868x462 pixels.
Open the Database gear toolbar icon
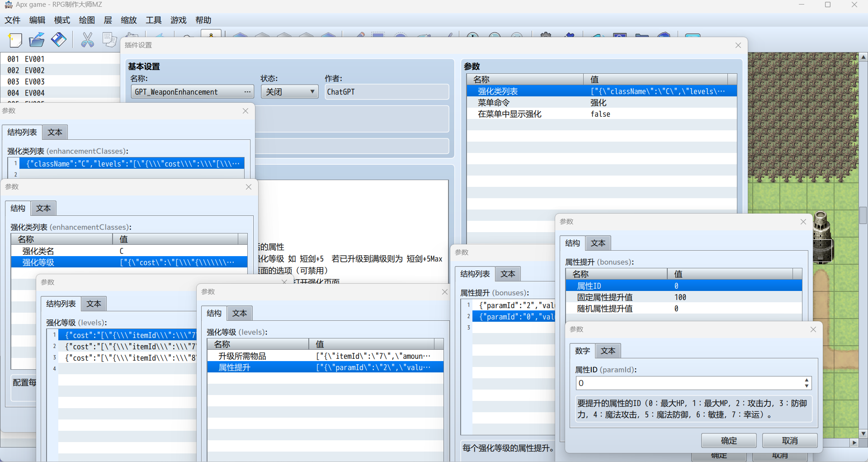(x=546, y=35)
